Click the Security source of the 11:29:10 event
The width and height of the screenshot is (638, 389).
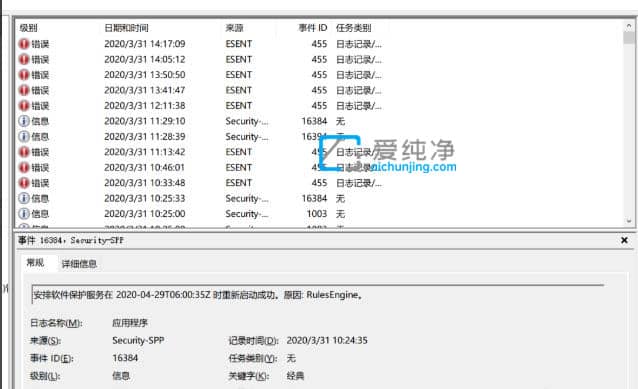[x=247, y=121]
